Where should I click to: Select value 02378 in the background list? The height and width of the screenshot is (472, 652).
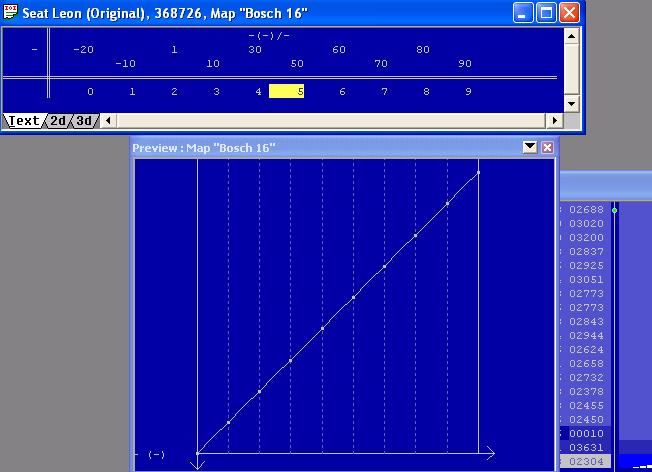pyautogui.click(x=586, y=392)
